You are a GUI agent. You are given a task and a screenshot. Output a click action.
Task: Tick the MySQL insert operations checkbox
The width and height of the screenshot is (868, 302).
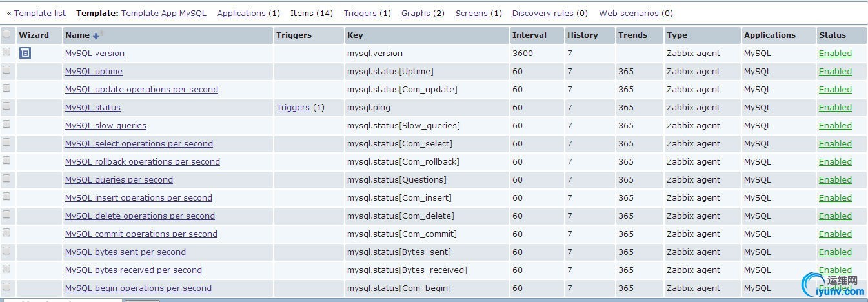pyautogui.click(x=6, y=196)
